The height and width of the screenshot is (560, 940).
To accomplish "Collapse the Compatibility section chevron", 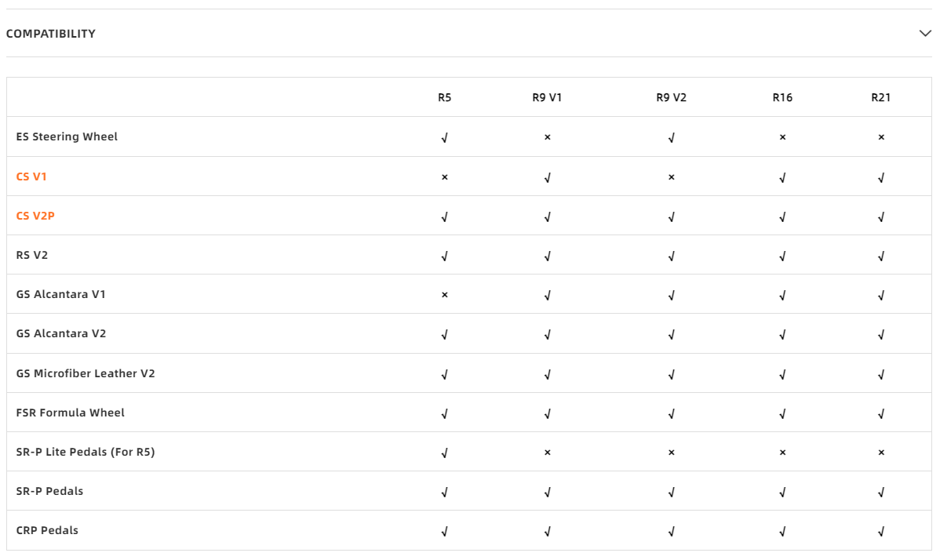I will click(x=925, y=34).
